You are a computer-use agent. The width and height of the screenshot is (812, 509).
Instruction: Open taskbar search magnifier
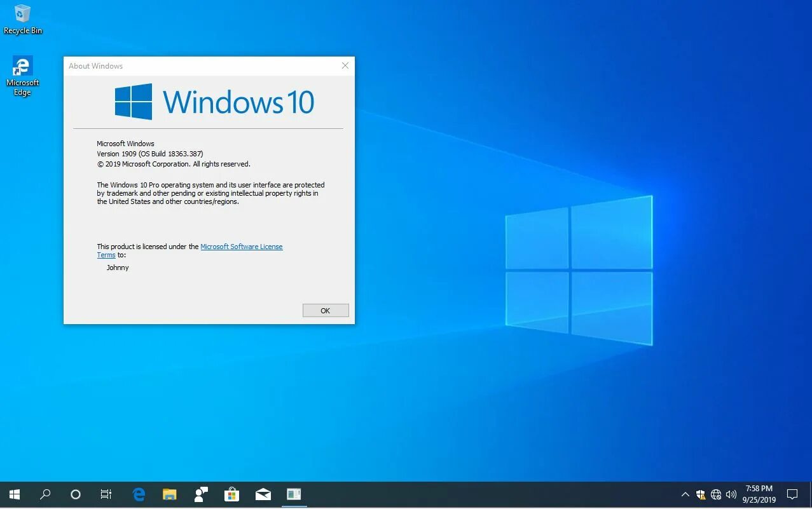(45, 494)
